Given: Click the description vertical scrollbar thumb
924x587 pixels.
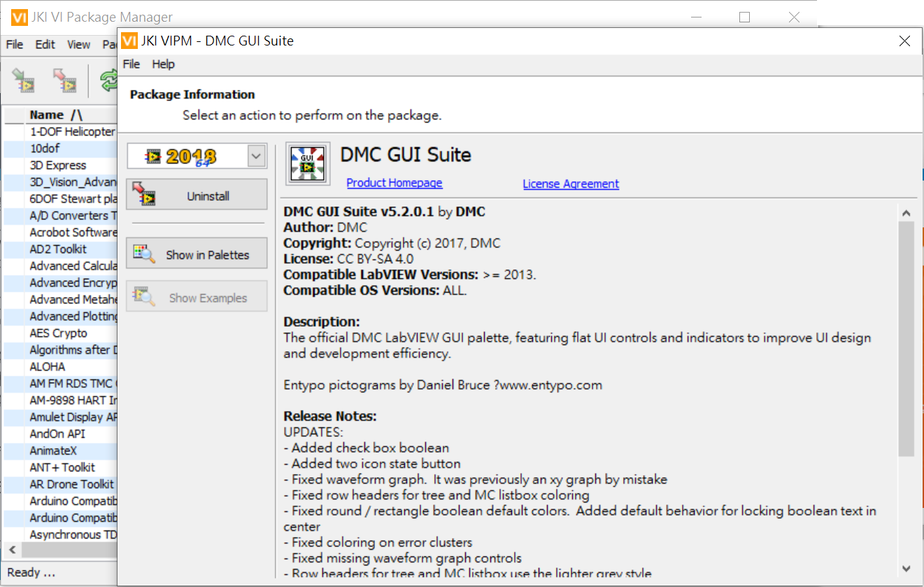Looking at the screenshot, I should click(906, 339).
